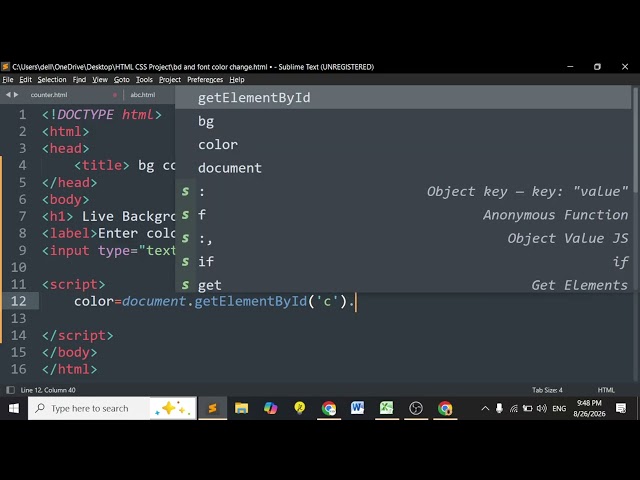Select the Object Value JS snippet suggestion
Image resolution: width=640 pixels, height=480 pixels.
coord(403,238)
